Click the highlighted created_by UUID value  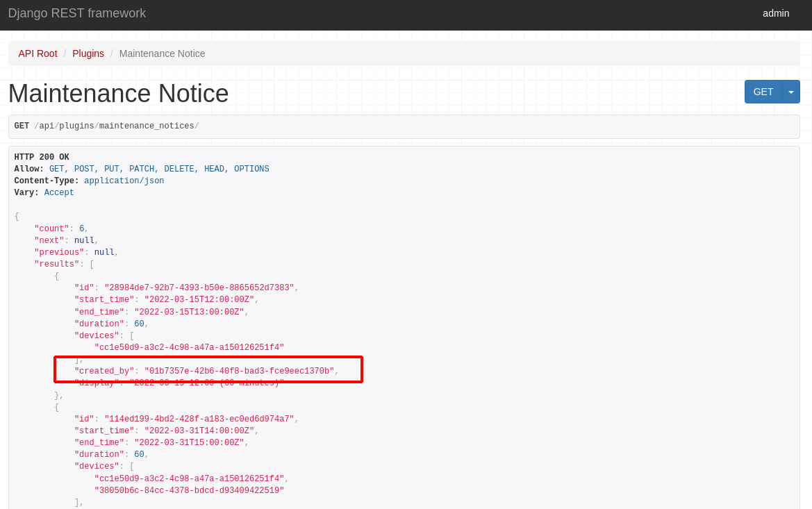coord(240,370)
